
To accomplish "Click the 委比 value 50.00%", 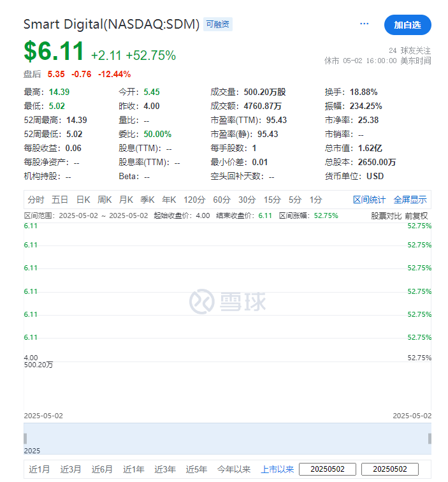I will [x=157, y=134].
